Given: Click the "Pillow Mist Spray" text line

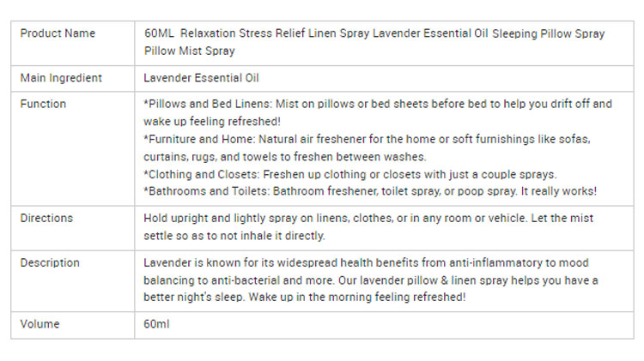Looking at the screenshot, I should (190, 51).
